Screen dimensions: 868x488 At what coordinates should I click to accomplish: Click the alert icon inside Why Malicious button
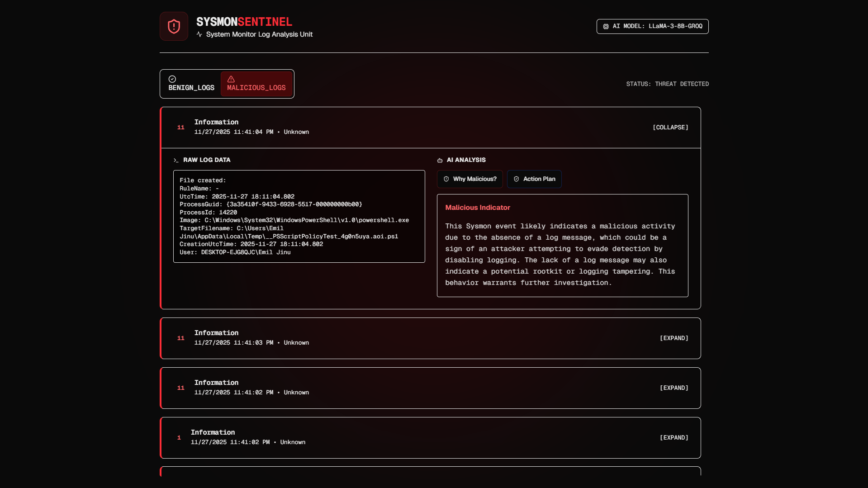click(x=446, y=179)
